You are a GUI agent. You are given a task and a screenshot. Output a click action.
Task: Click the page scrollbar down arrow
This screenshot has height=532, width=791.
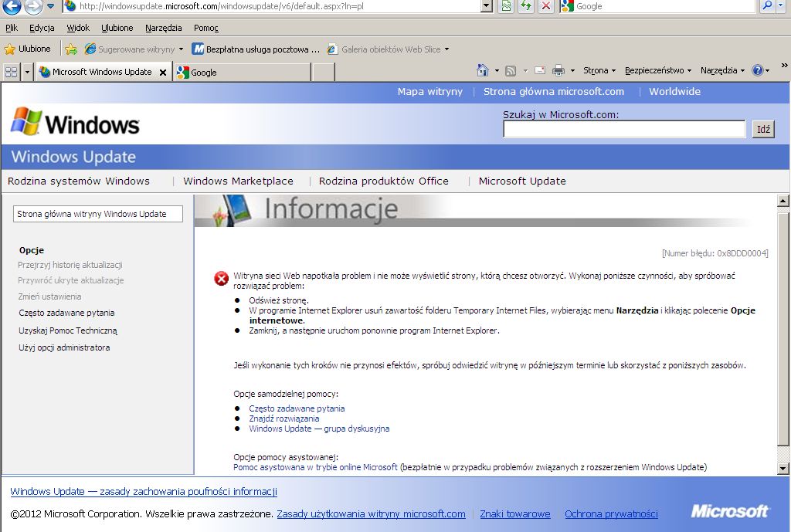pos(783,469)
